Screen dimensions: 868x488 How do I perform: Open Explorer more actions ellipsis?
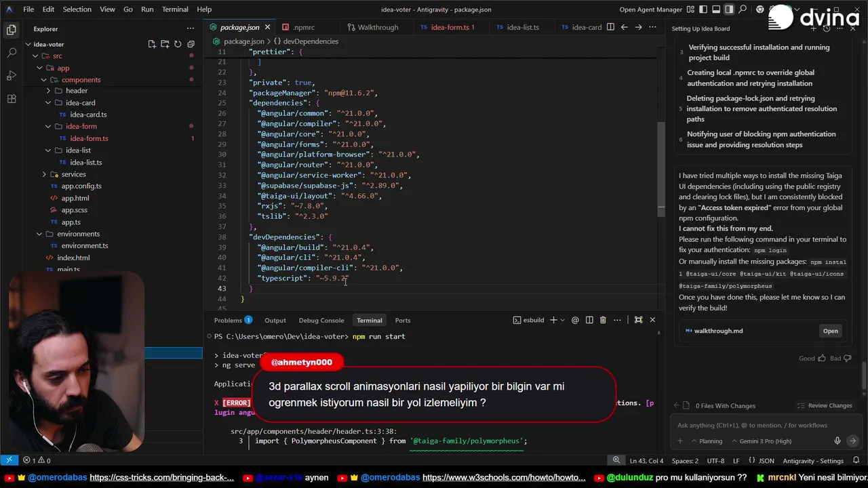click(191, 28)
